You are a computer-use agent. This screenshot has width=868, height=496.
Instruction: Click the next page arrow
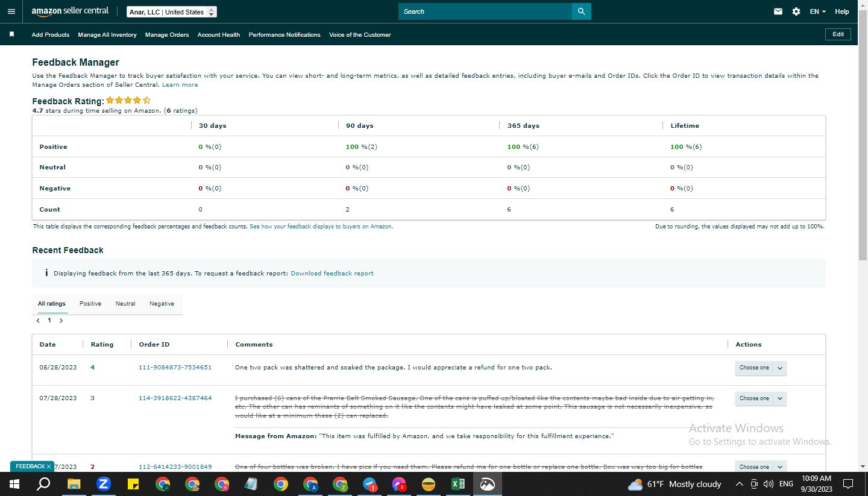[x=61, y=321]
